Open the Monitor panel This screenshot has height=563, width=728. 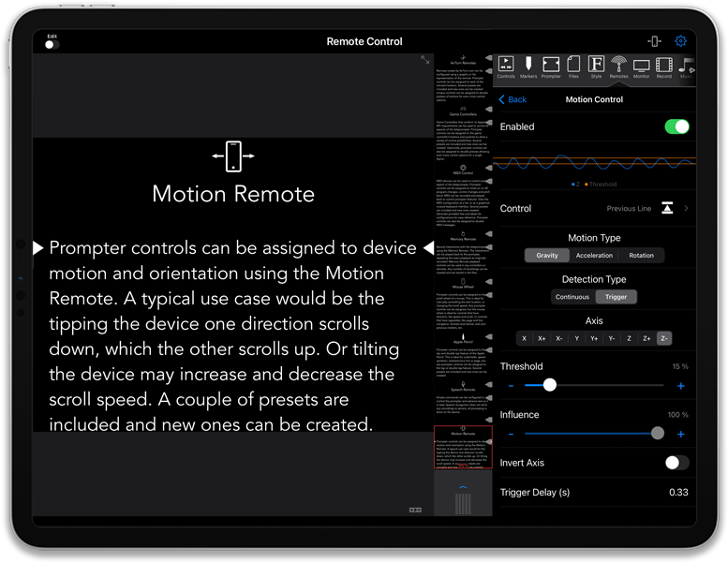641,67
